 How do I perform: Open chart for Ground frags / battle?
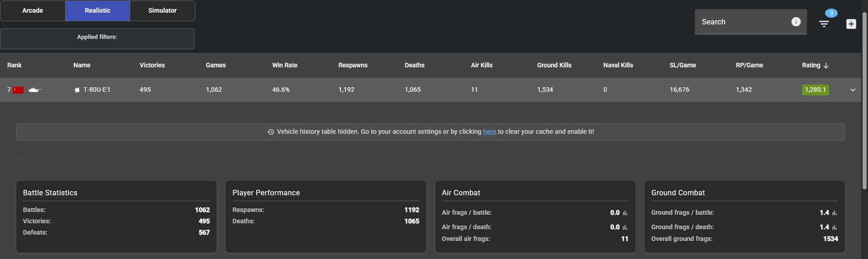point(835,213)
